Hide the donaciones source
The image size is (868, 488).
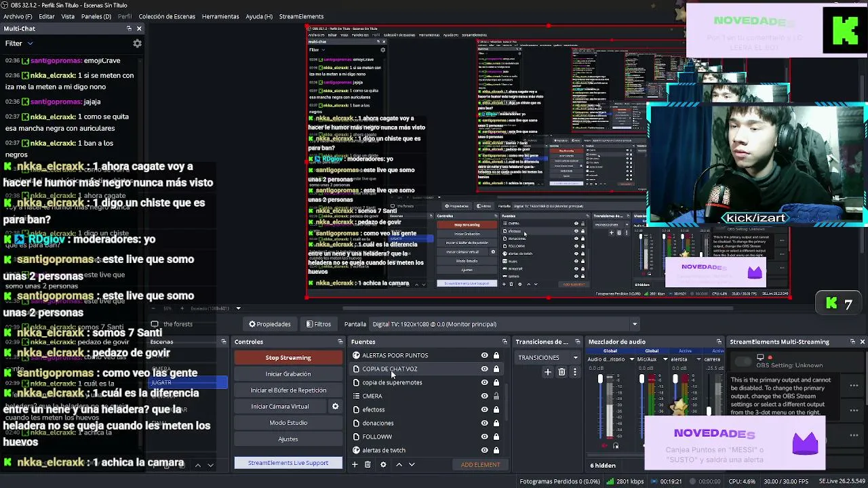pos(484,423)
